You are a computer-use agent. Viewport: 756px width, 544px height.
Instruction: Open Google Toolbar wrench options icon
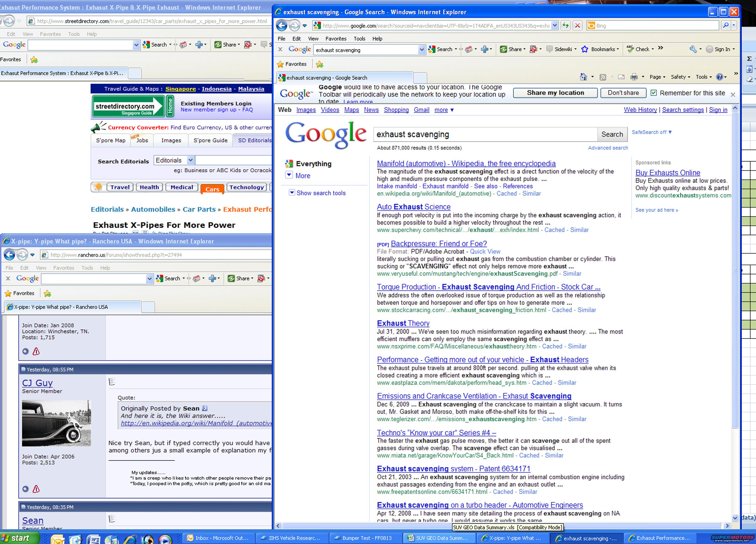point(693,49)
